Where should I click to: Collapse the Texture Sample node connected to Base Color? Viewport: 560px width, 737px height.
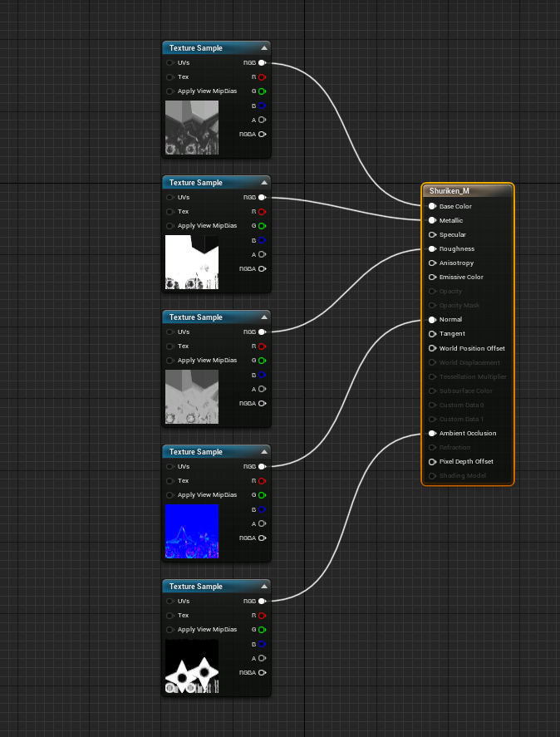coord(263,48)
